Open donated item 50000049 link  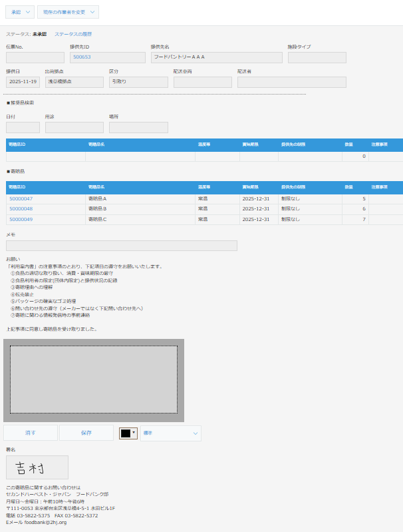click(21, 219)
